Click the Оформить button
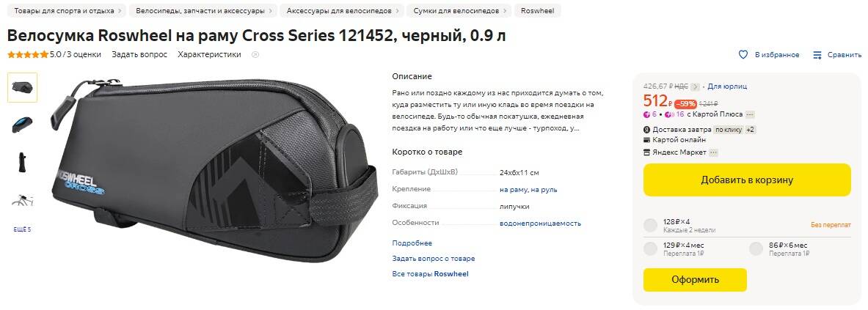Screen dimensions: 868x310 click(x=695, y=280)
